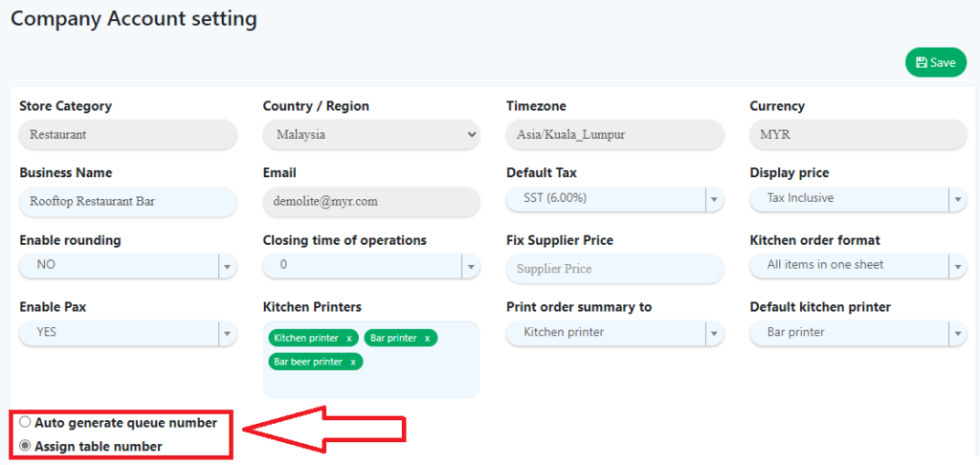980x465 pixels.
Task: Open Print order summary to dropdown
Action: pyautogui.click(x=712, y=333)
